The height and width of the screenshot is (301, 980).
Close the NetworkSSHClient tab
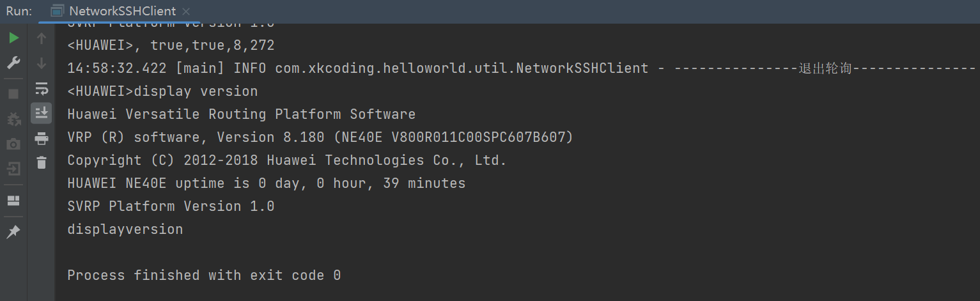coord(186,12)
